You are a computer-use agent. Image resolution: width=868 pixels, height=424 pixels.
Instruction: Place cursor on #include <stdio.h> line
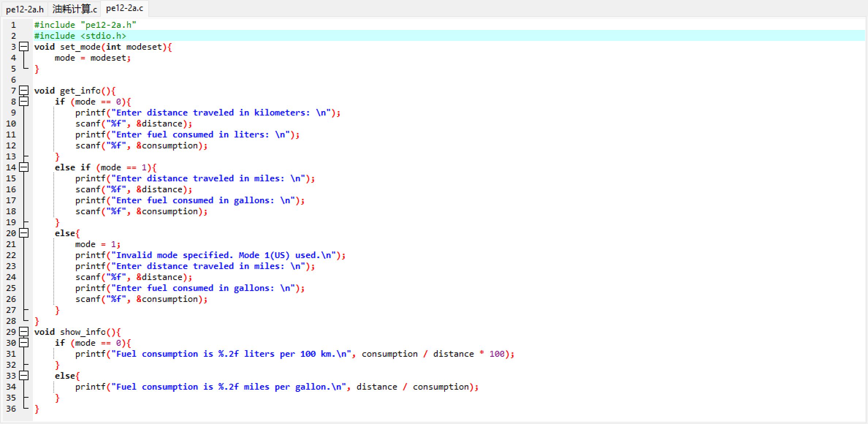tap(80, 36)
